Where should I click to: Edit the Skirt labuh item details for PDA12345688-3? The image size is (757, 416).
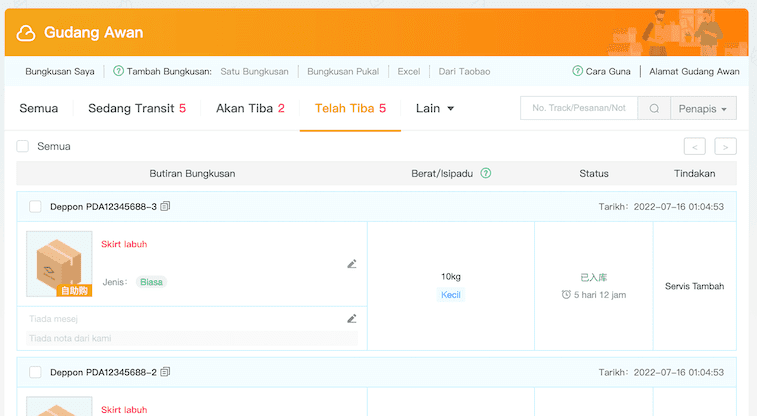coord(352,264)
